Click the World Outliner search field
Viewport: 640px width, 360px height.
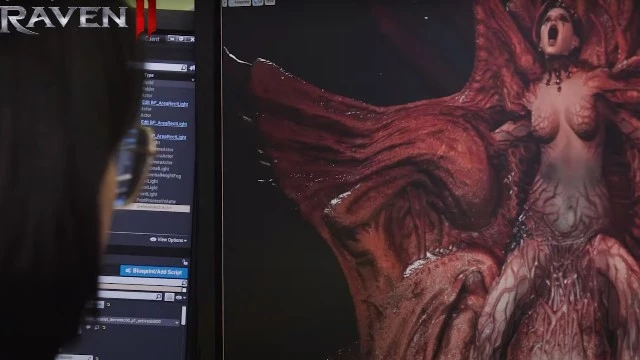coord(162,67)
